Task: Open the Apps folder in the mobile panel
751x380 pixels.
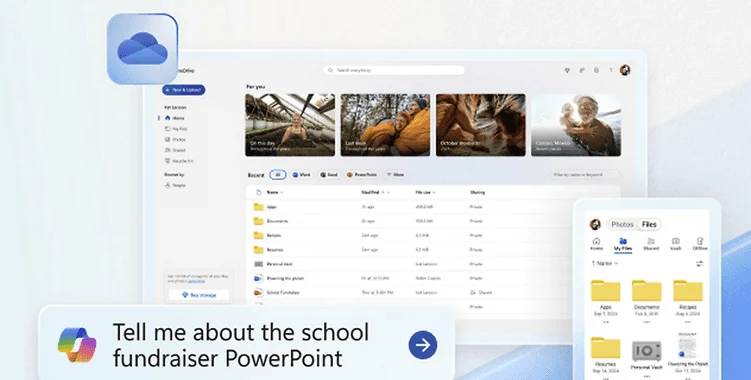Action: coord(605,291)
